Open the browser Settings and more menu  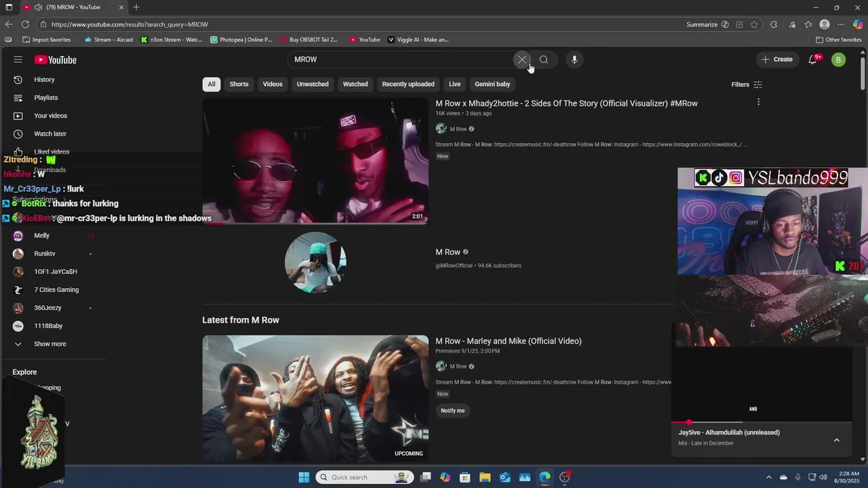click(x=841, y=24)
